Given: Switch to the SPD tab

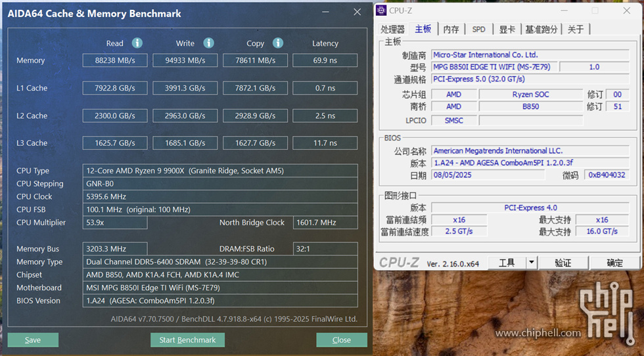Looking at the screenshot, I should (x=478, y=29).
